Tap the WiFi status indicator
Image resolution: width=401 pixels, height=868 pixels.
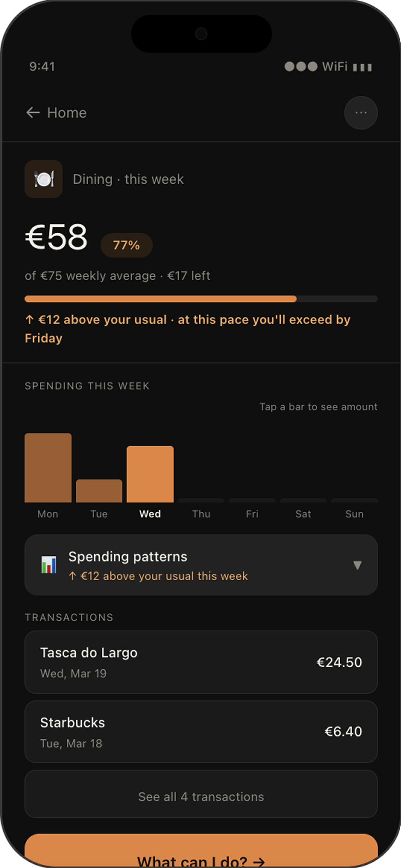point(335,67)
